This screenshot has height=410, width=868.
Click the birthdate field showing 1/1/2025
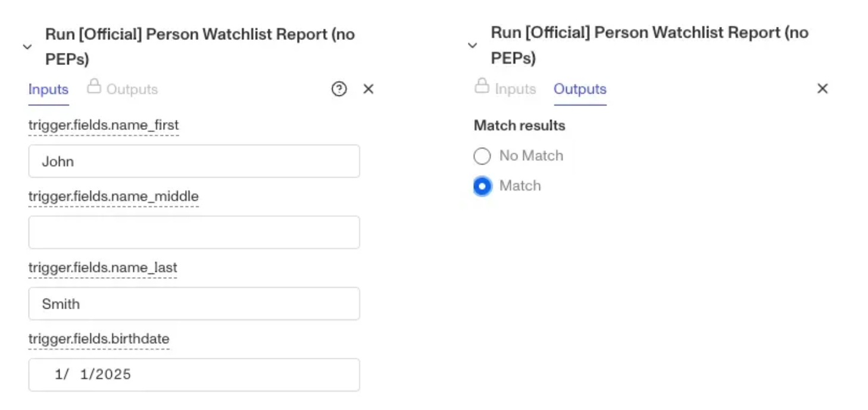tap(194, 374)
